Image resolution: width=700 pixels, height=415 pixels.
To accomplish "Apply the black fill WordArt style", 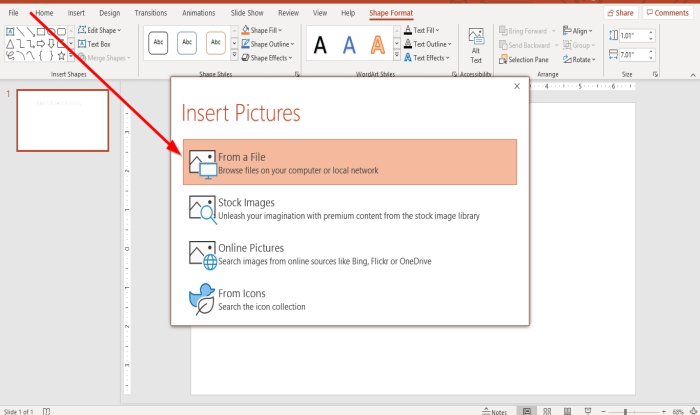I will pos(320,45).
